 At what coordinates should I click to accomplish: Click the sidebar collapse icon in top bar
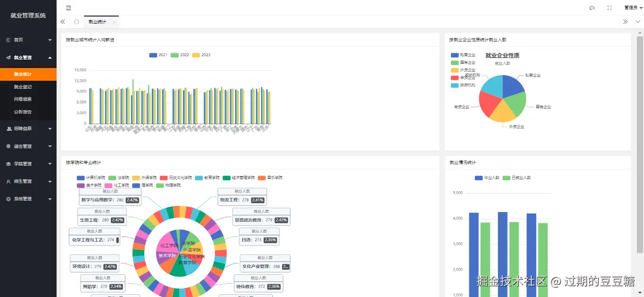[68, 8]
